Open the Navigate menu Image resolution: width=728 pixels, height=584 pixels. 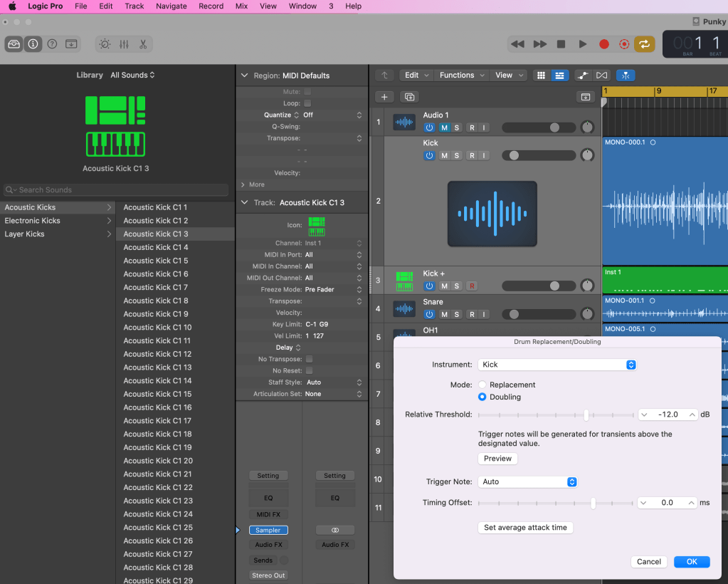[171, 6]
